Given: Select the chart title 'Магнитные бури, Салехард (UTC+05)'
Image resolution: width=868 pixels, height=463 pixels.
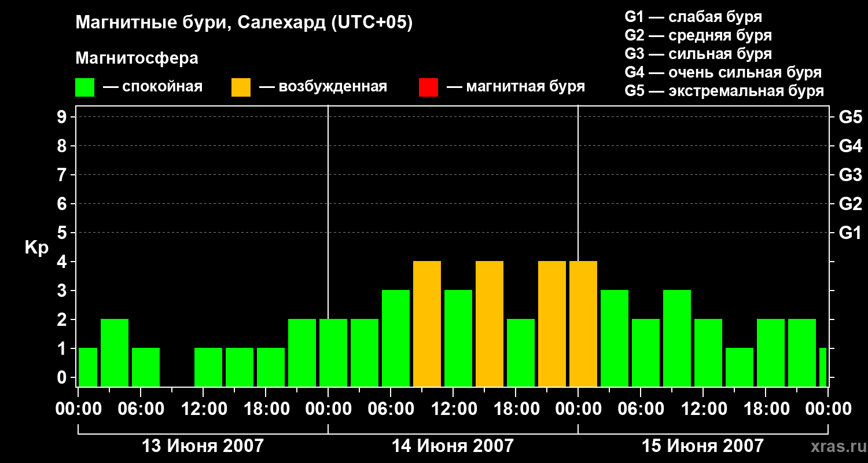Looking at the screenshot, I should [x=244, y=23].
